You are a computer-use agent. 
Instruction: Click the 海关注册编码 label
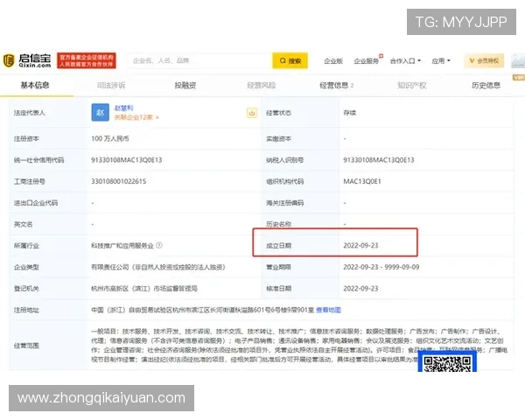tap(285, 203)
